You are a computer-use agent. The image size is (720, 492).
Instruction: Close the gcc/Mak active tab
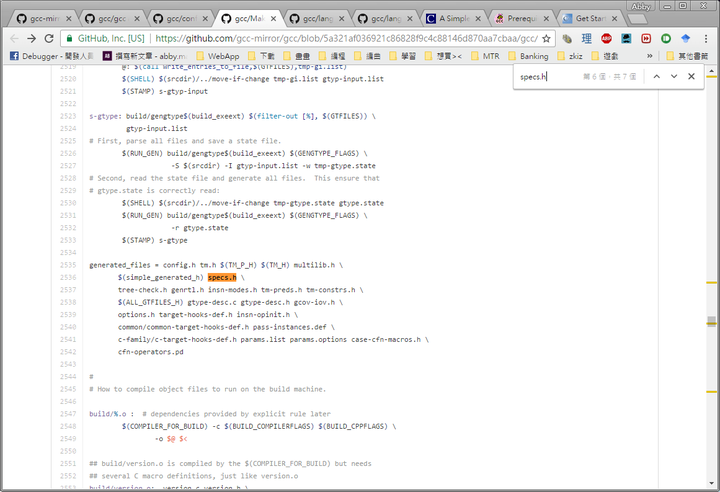[274, 19]
